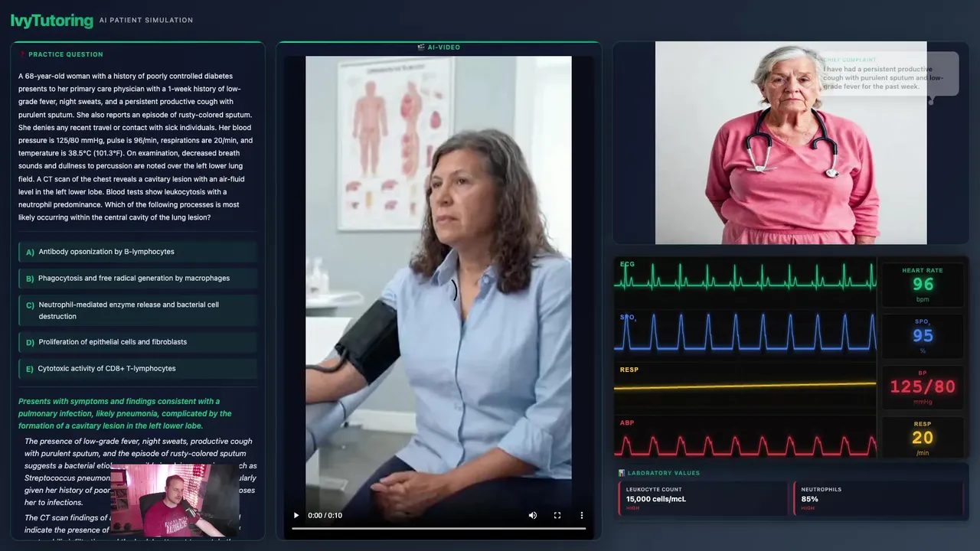980x551 pixels.
Task: Select answer B) Phagocytosis by macrophages
Action: point(138,279)
